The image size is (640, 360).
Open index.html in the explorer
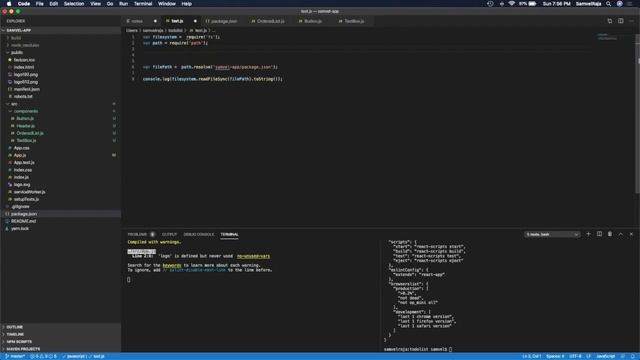[60, 67]
